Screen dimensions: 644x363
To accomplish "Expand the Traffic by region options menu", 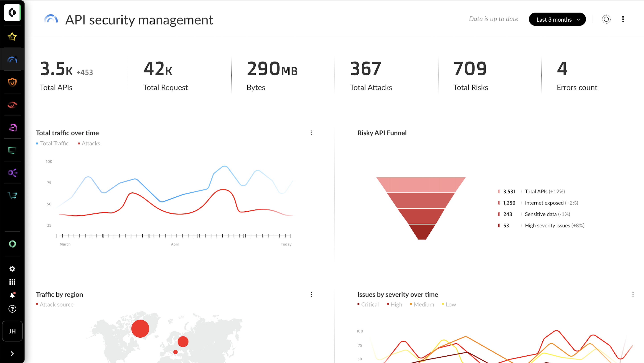I will (x=312, y=294).
